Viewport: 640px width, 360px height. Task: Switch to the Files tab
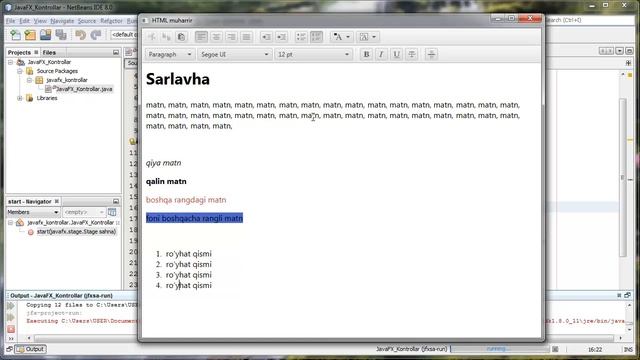pyautogui.click(x=49, y=53)
